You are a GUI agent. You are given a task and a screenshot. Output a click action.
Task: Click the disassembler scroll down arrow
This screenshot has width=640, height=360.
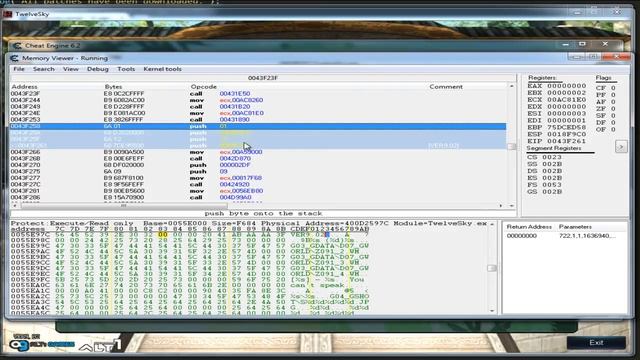pos(511,205)
